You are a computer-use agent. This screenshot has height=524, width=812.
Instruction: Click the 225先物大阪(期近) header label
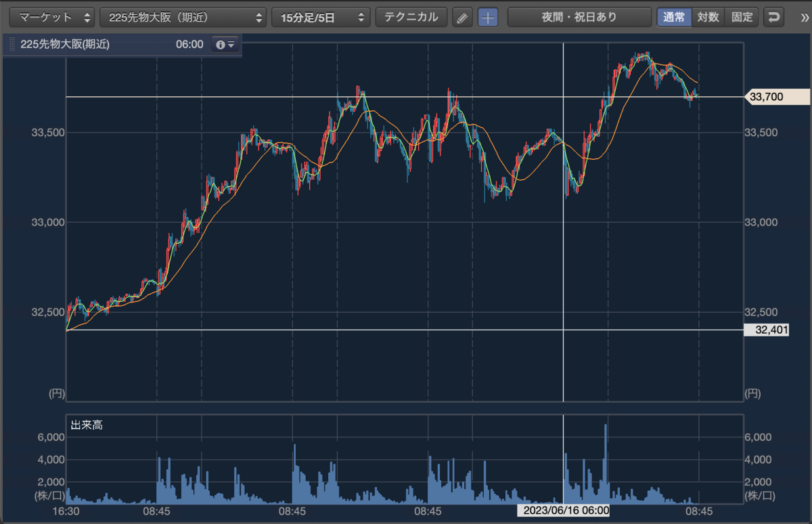pyautogui.click(x=65, y=45)
